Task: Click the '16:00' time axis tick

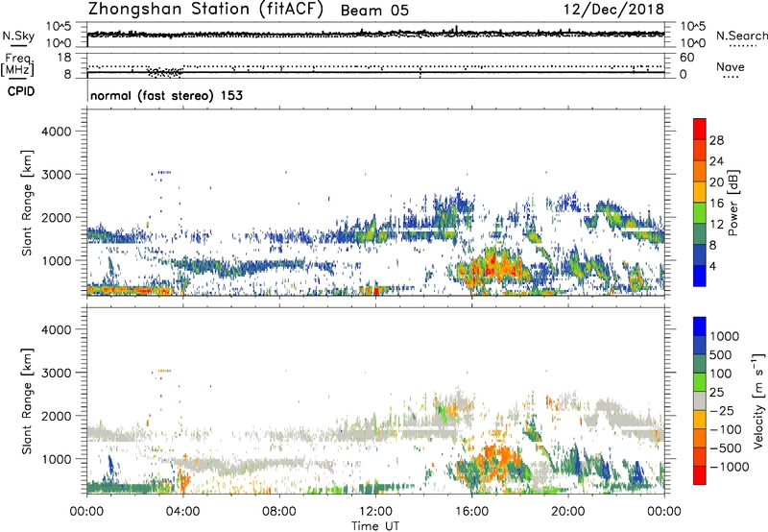Action: pyautogui.click(x=471, y=512)
